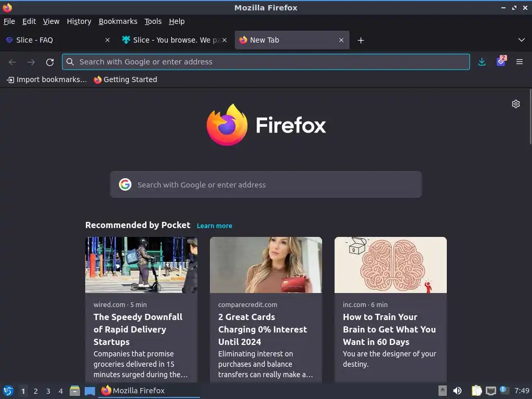Open the Downloads panel icon
Screen dimensions: 532x399
tap(482, 62)
